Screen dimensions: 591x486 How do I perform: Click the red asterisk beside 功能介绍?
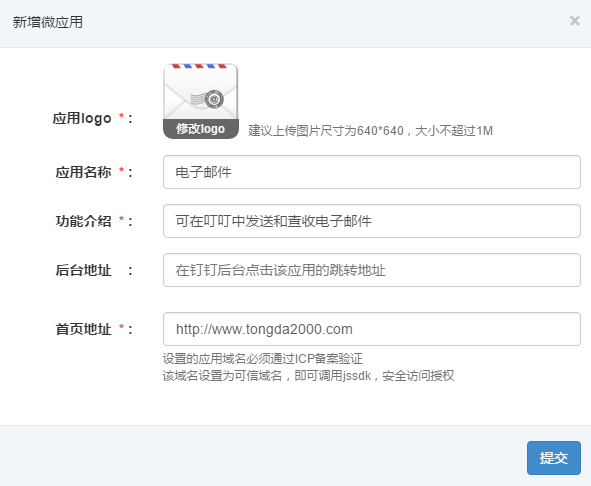point(121,219)
